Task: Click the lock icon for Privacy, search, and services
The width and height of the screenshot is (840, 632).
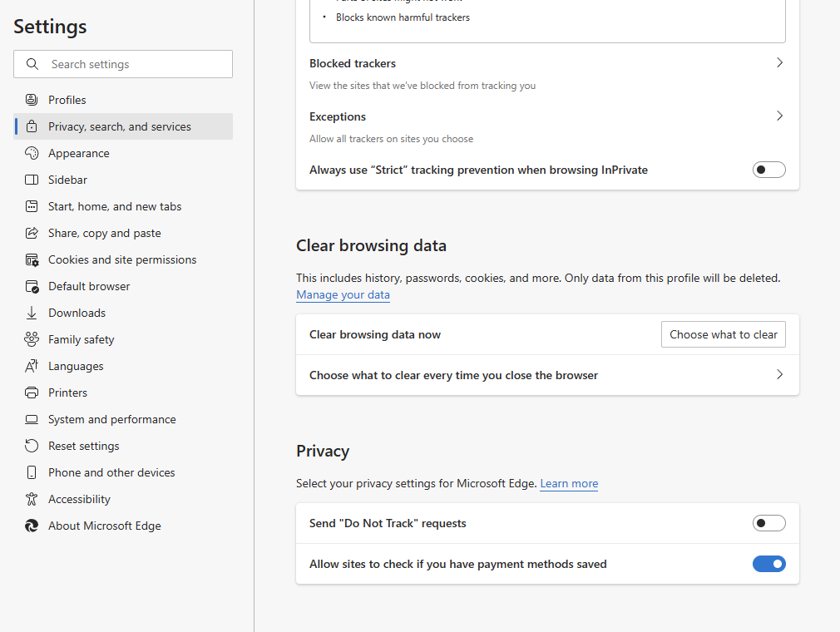Action: coord(32,126)
